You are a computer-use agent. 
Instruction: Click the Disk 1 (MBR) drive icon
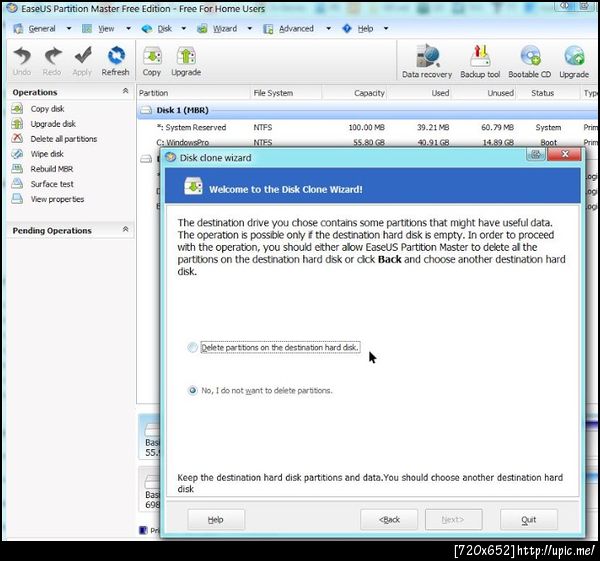146,110
